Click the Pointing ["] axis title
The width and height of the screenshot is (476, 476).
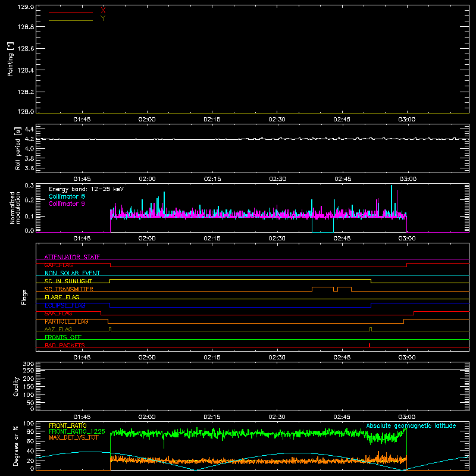point(10,59)
